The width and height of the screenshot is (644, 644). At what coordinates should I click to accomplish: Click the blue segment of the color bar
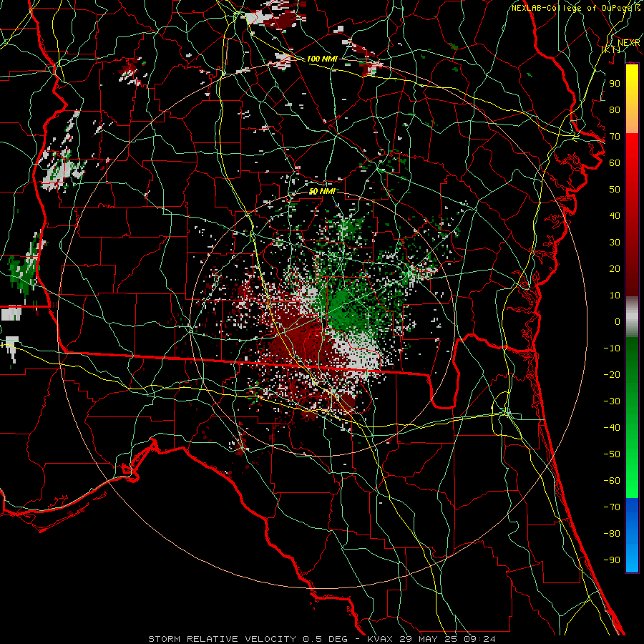[632, 535]
